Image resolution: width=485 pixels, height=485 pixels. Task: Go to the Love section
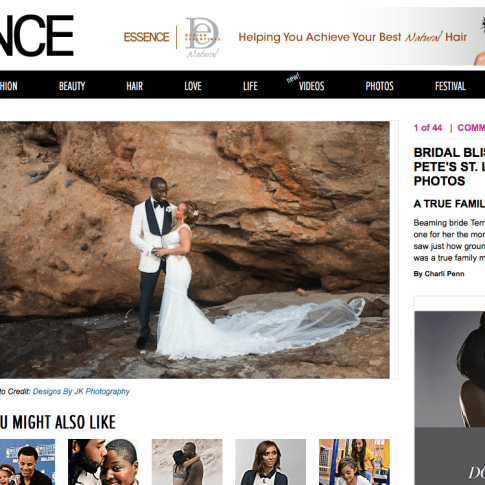193,86
